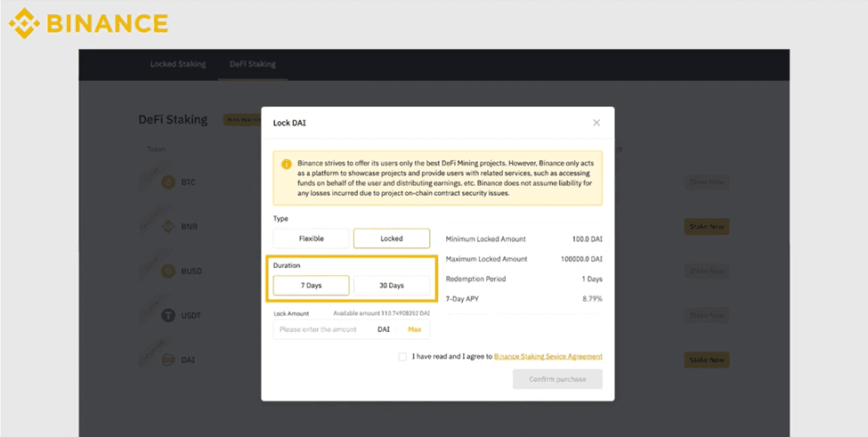The width and height of the screenshot is (868, 437).
Task: Click Stake Now for BUSD row
Action: pyautogui.click(x=706, y=271)
